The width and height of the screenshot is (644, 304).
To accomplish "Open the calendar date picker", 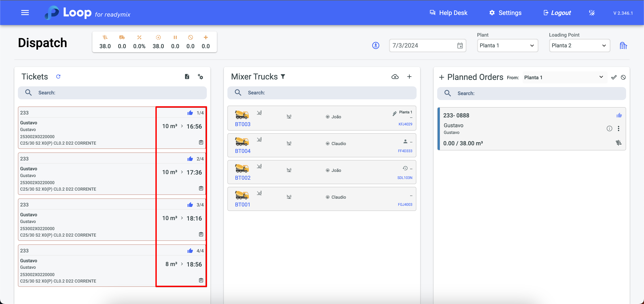I will pyautogui.click(x=460, y=46).
